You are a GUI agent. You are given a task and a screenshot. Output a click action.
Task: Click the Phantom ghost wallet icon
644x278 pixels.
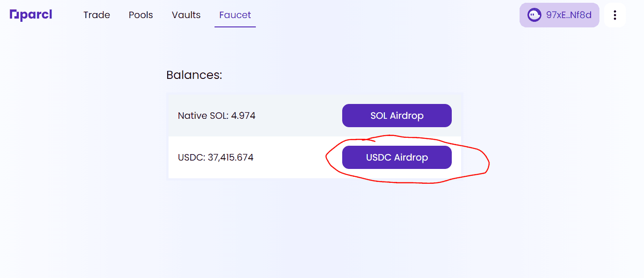pyautogui.click(x=534, y=15)
